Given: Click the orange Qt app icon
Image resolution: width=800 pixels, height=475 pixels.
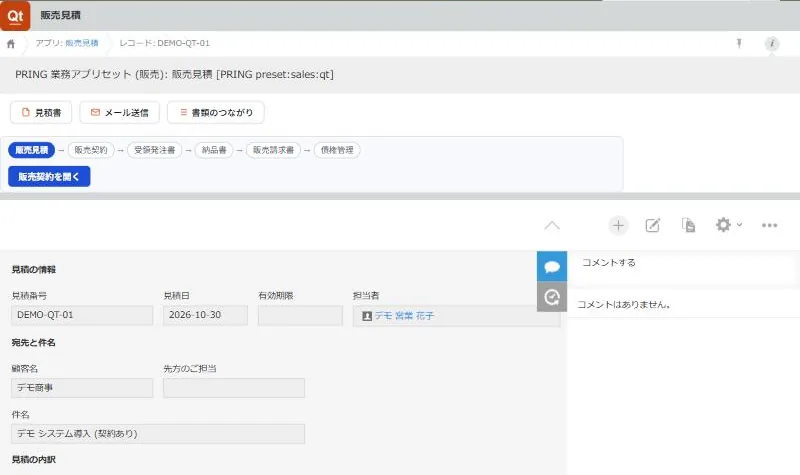Looking at the screenshot, I should 15,15.
